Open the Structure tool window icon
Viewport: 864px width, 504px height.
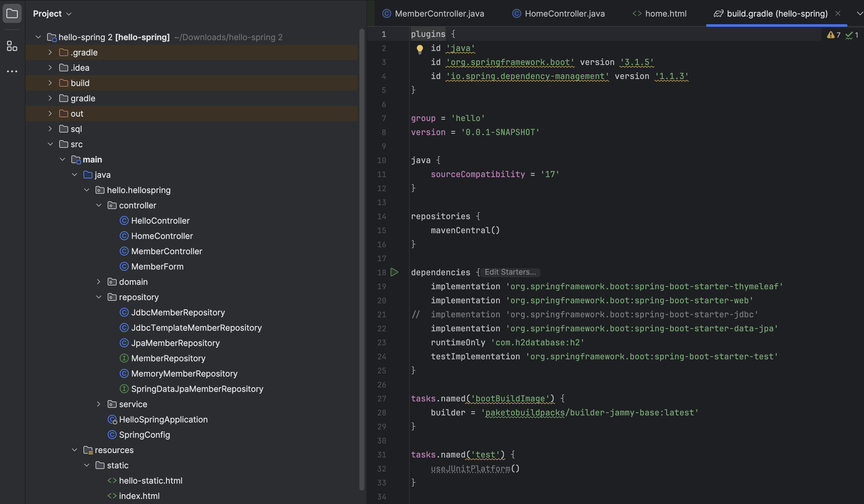12,46
